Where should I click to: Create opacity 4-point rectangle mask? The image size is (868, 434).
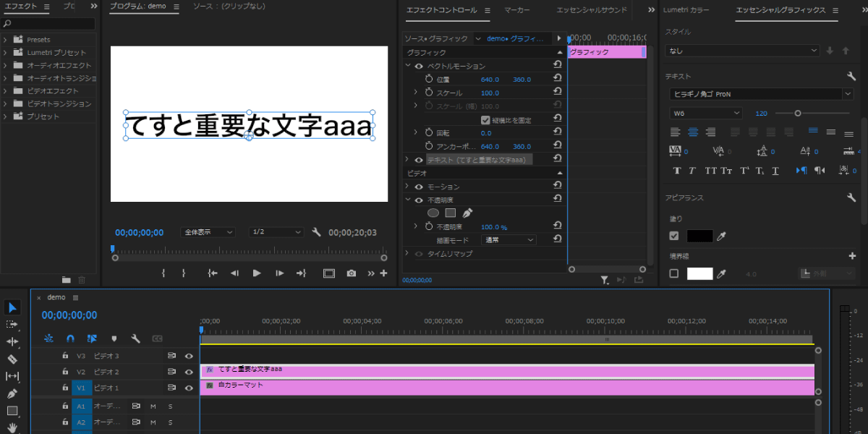tap(450, 213)
